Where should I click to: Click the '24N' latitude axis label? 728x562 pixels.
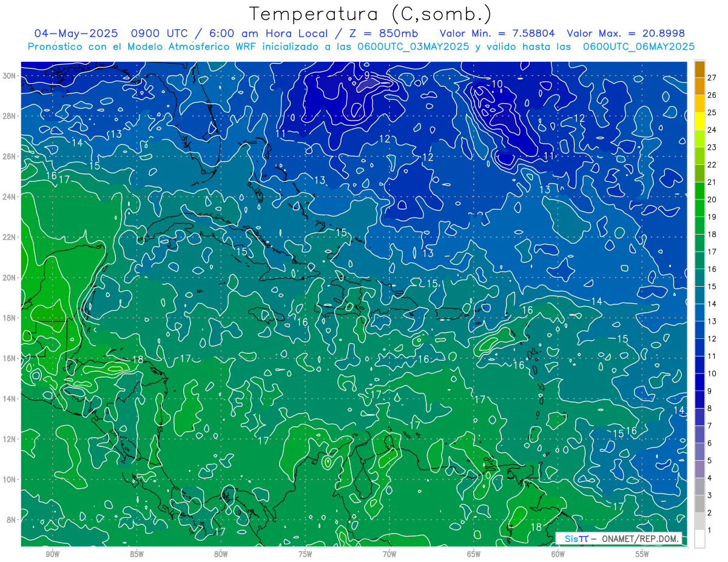coord(10,196)
